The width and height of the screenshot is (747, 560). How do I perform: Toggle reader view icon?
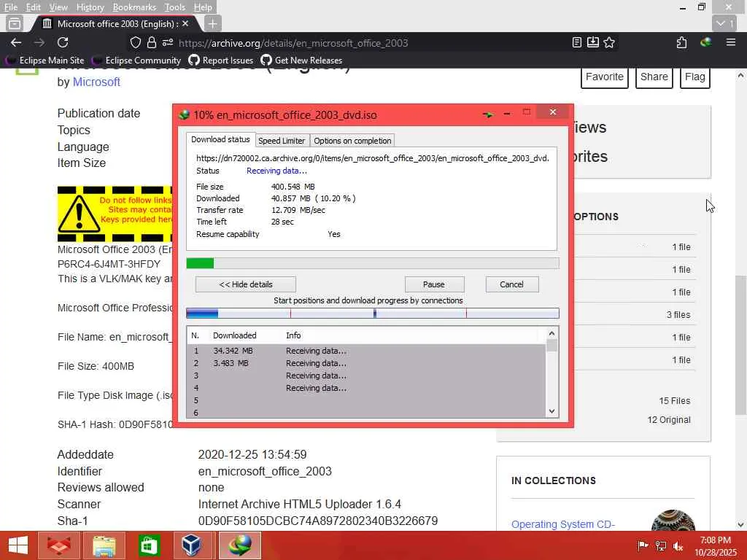coord(576,43)
